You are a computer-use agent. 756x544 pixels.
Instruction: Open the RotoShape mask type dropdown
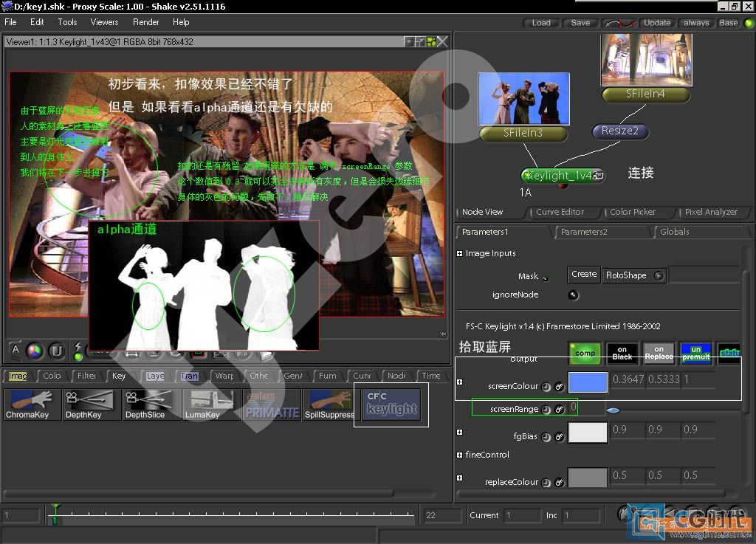[634, 275]
